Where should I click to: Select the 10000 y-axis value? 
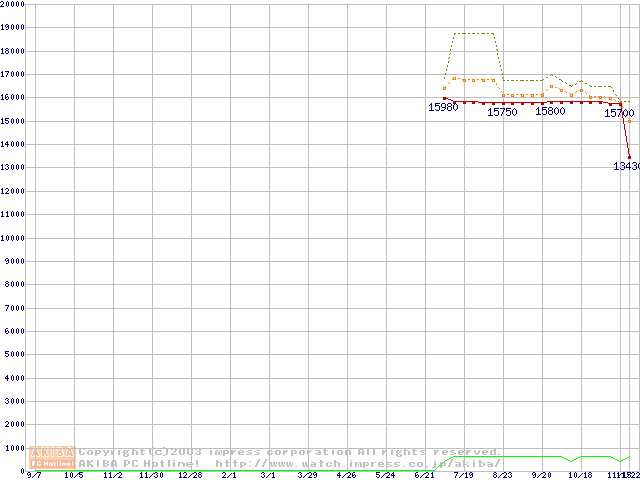14,238
